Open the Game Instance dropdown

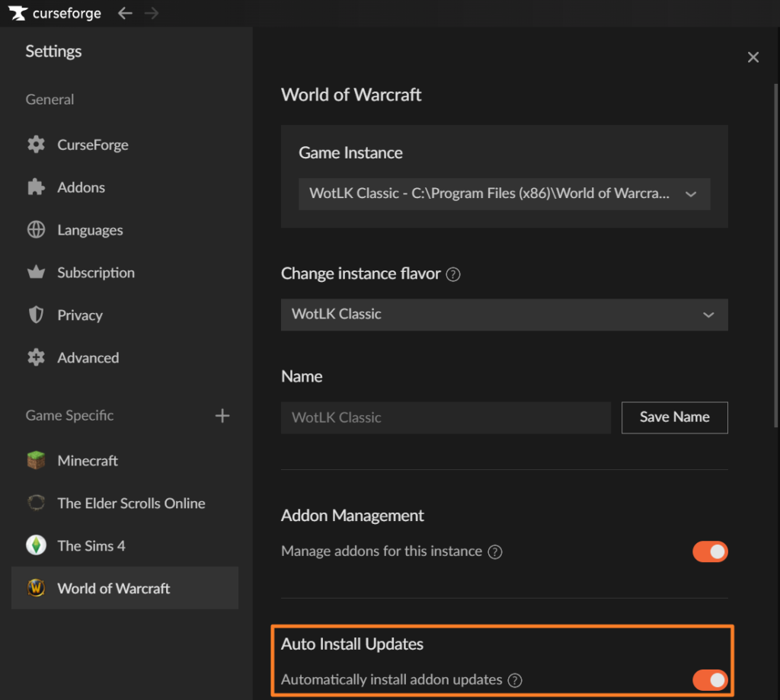504,193
